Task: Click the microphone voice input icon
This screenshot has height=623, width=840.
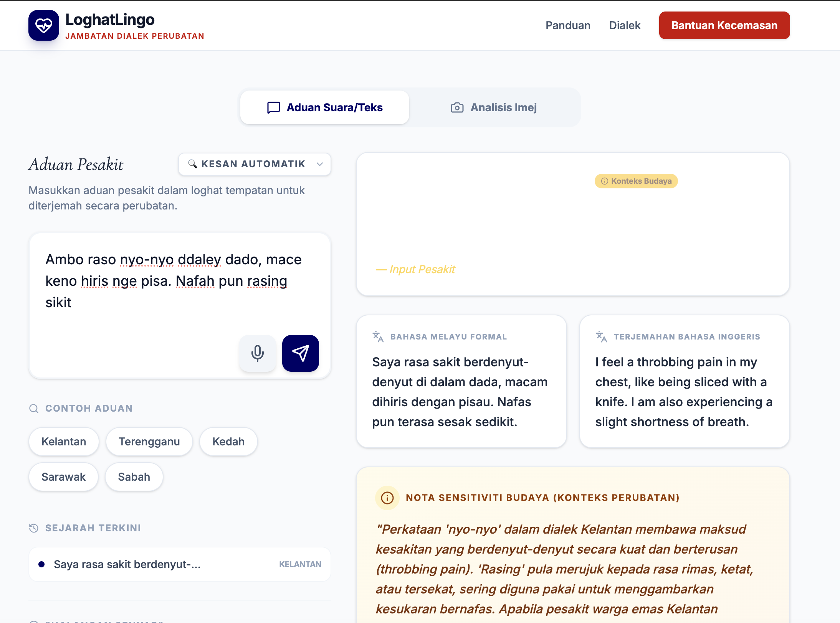Action: [257, 353]
